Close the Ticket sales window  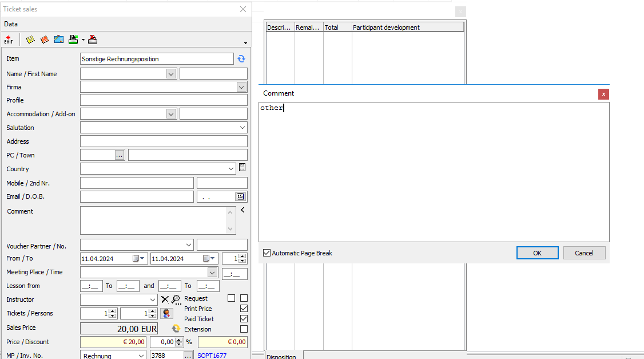click(x=243, y=9)
